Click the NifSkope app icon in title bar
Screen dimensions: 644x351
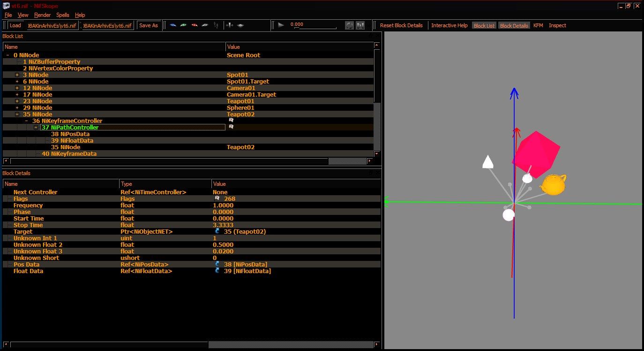click(x=7, y=6)
